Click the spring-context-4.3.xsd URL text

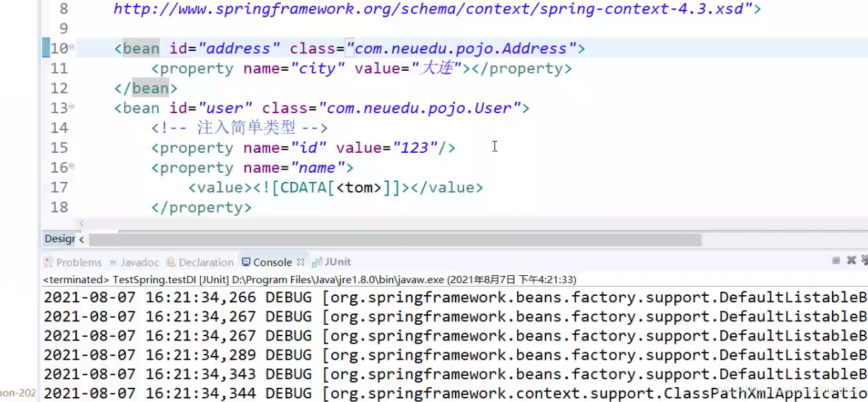[434, 9]
